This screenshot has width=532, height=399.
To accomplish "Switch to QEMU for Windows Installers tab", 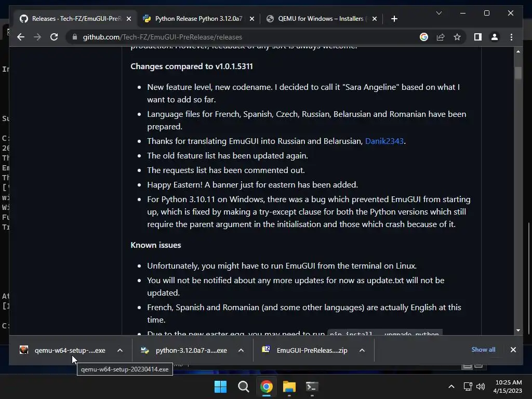I will [x=321, y=19].
